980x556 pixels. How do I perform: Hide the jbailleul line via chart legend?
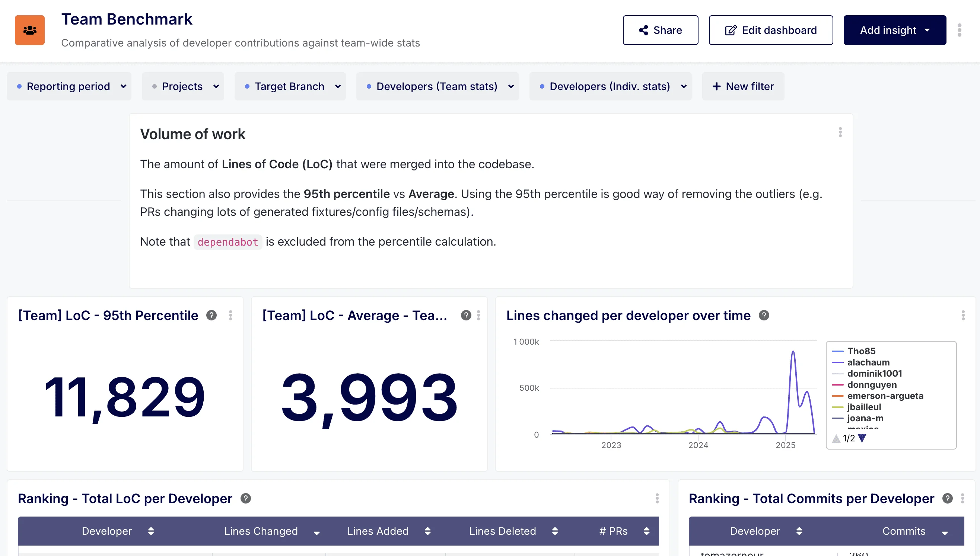(864, 407)
